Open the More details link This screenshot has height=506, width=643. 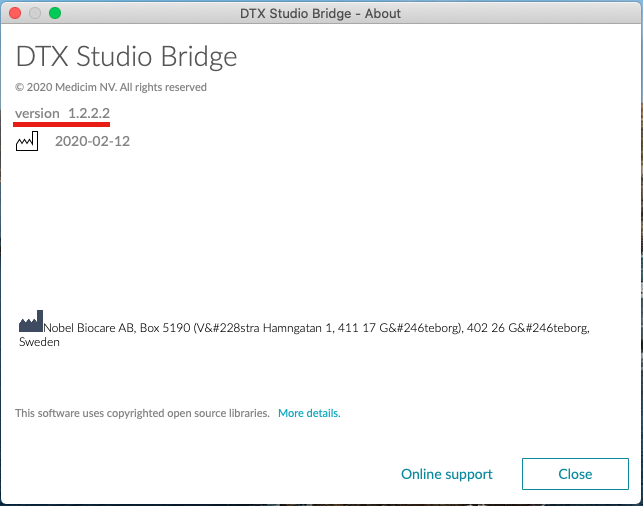click(x=309, y=413)
